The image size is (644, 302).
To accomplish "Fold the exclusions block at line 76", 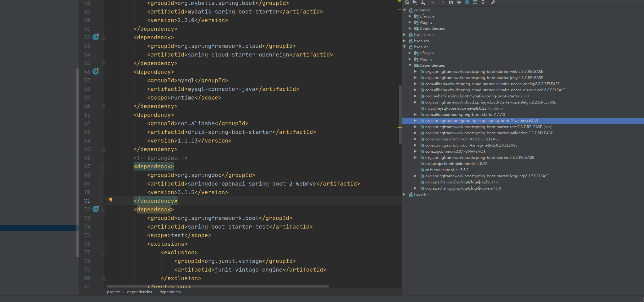I will 104,244.
